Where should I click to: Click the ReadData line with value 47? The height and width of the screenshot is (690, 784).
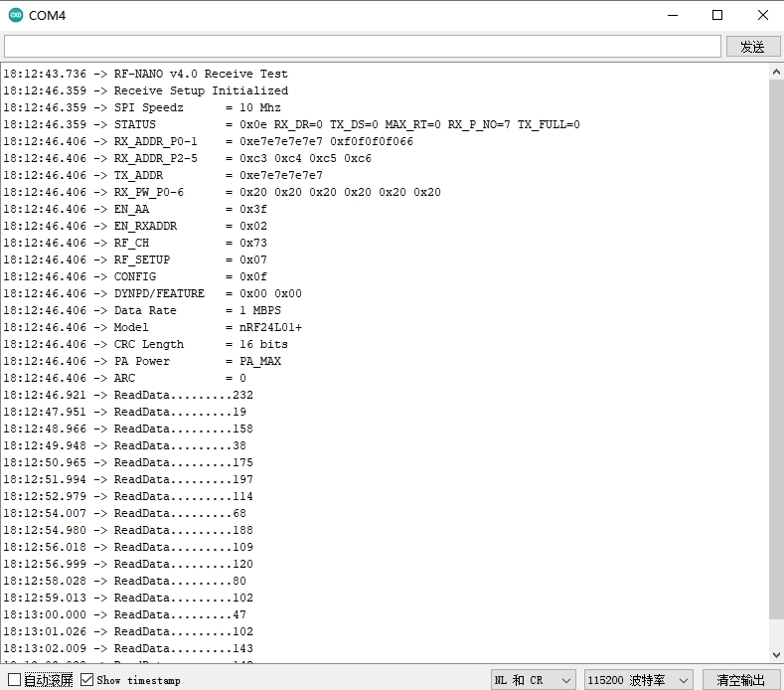click(124, 615)
